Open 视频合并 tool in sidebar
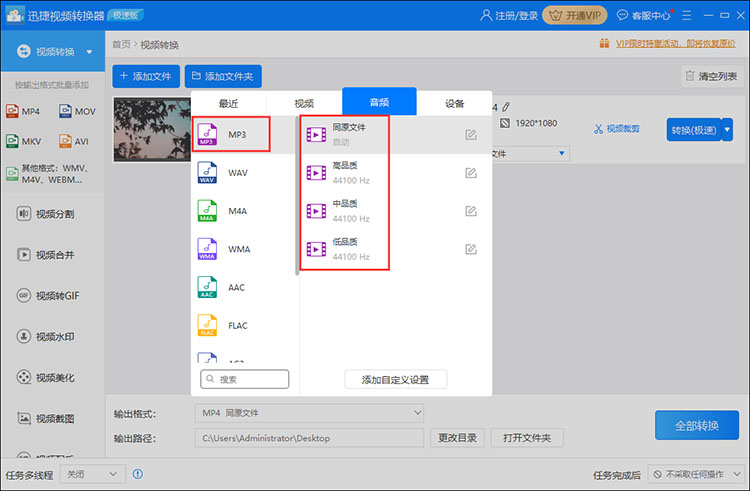Viewport: 750px width, 491px height. pyautogui.click(x=46, y=255)
